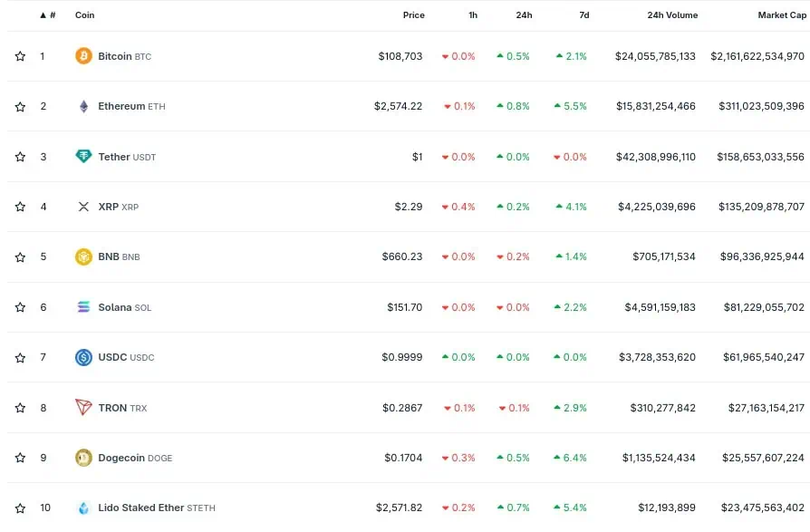Click Solana market cap $81,229,055,702
Image resolution: width=810 pixels, height=532 pixels.
[764, 307]
